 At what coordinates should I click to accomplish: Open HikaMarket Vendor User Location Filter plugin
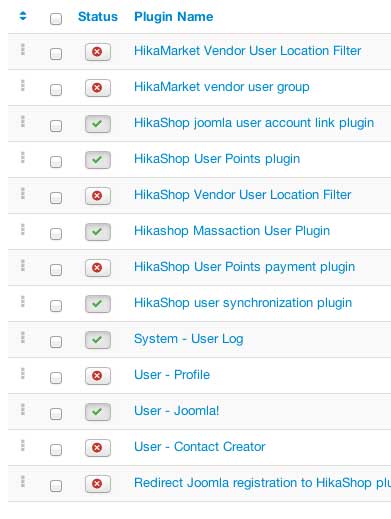point(248,51)
